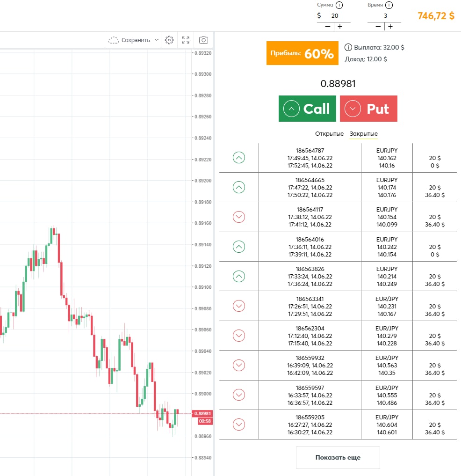The height and width of the screenshot is (476, 461).
Task: Place a Put trade
Action: click(x=368, y=109)
